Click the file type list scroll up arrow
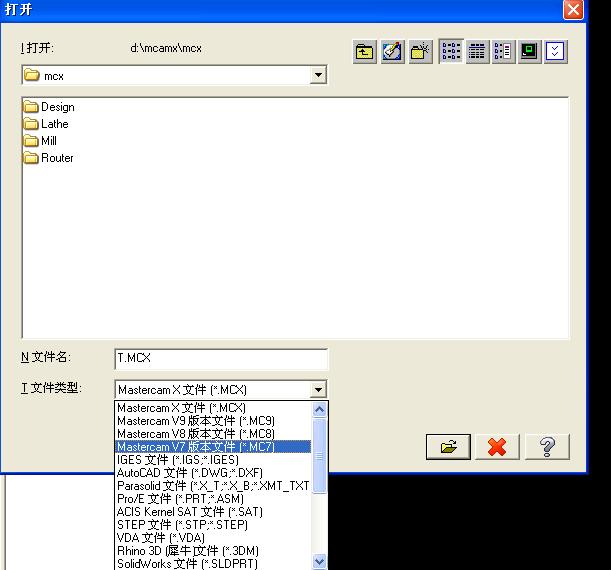611x570 pixels. click(x=320, y=409)
